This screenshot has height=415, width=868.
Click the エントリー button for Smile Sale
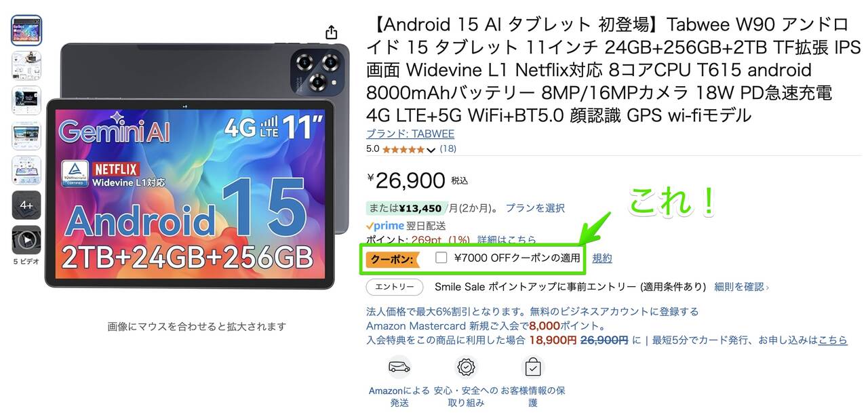395,287
